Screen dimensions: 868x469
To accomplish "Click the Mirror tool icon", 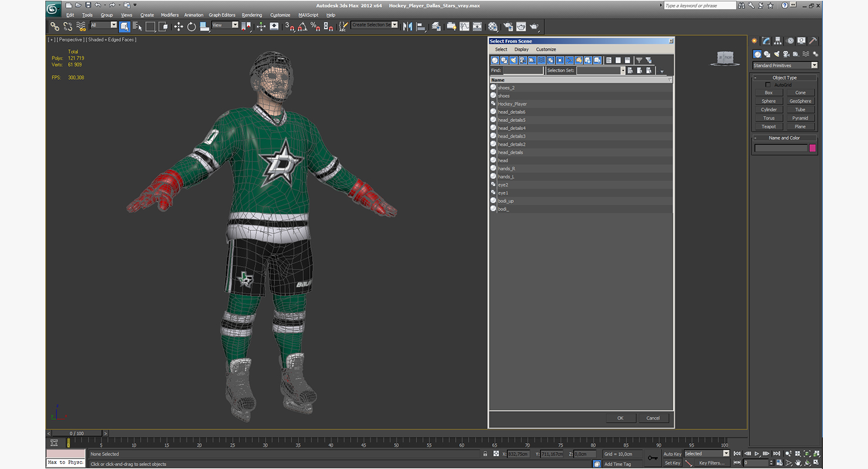I will 408,26.
